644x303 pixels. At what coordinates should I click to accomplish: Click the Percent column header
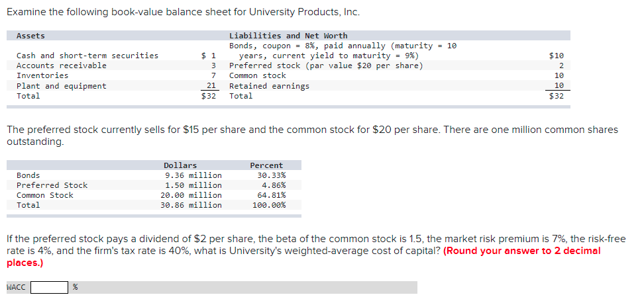pyautogui.click(x=266, y=165)
